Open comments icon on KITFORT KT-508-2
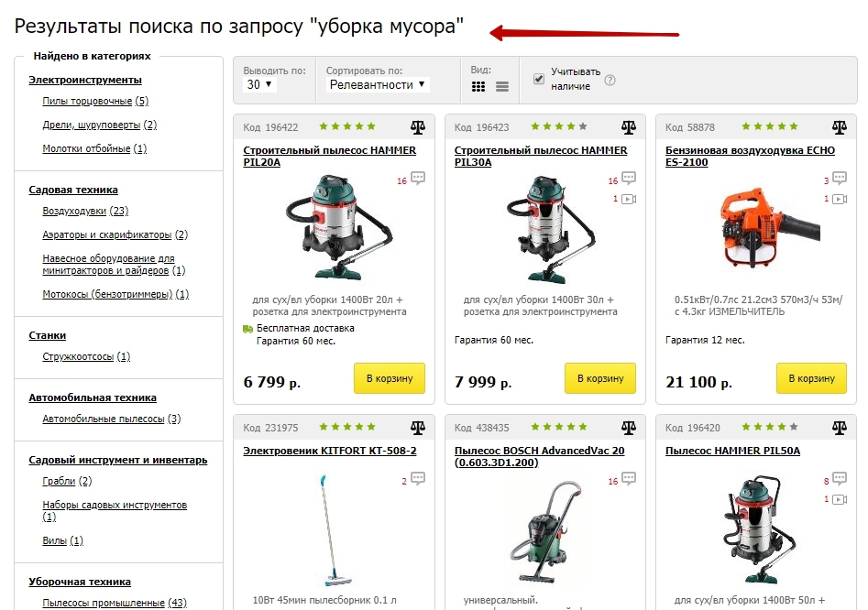Image resolution: width=868 pixels, height=610 pixels. [x=418, y=478]
